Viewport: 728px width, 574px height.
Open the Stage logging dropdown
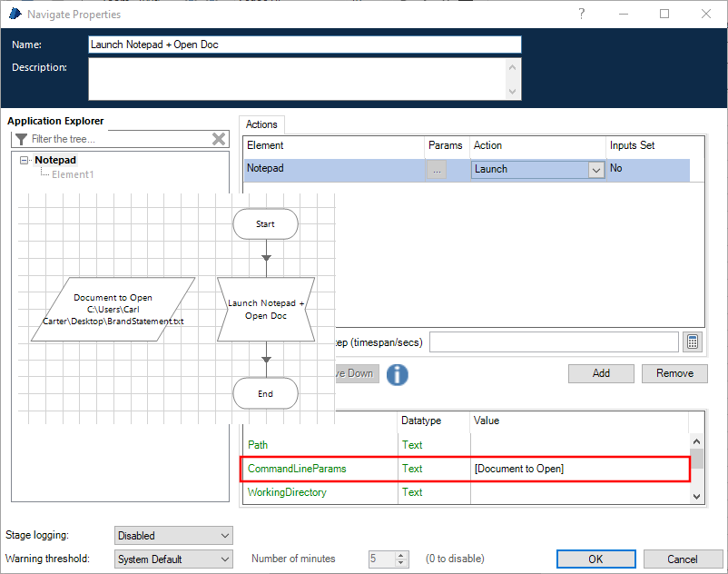[x=173, y=536]
